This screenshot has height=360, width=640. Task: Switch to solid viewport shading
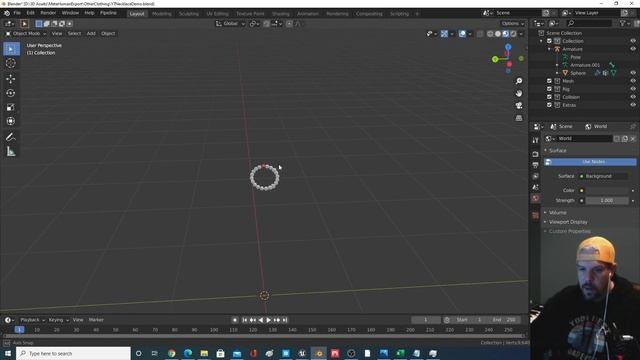pyautogui.click(x=498, y=34)
